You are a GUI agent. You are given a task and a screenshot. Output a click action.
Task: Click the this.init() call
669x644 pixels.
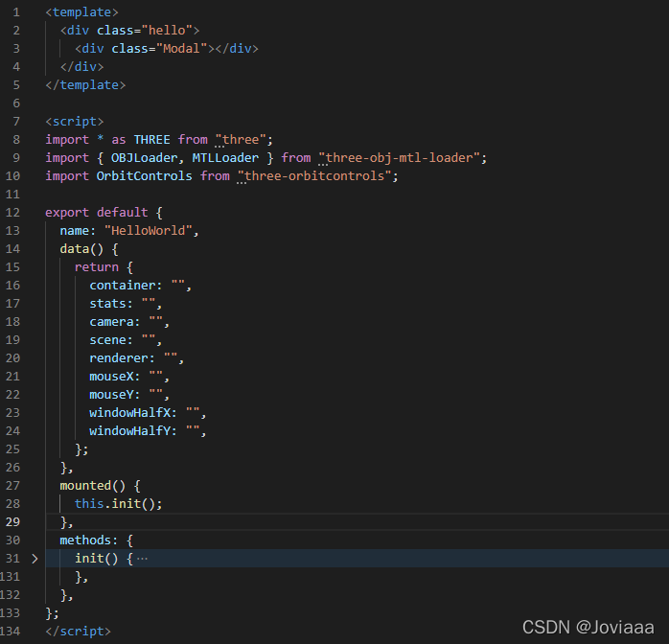tap(118, 504)
